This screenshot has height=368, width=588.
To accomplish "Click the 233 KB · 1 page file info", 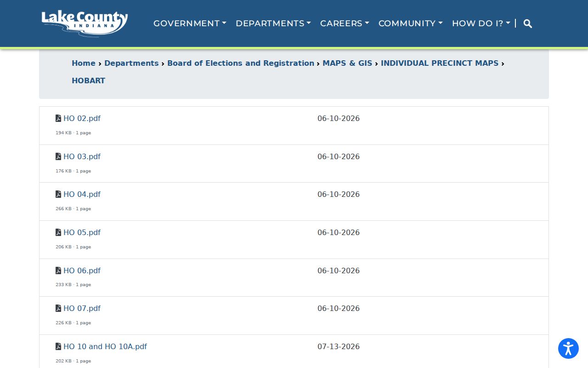I will (x=73, y=285).
